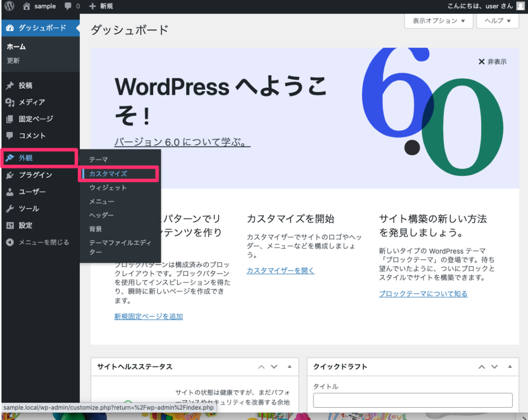This screenshot has height=420, width=528.
Task: Open ブロックテーマについて知る link
Action: click(423, 294)
